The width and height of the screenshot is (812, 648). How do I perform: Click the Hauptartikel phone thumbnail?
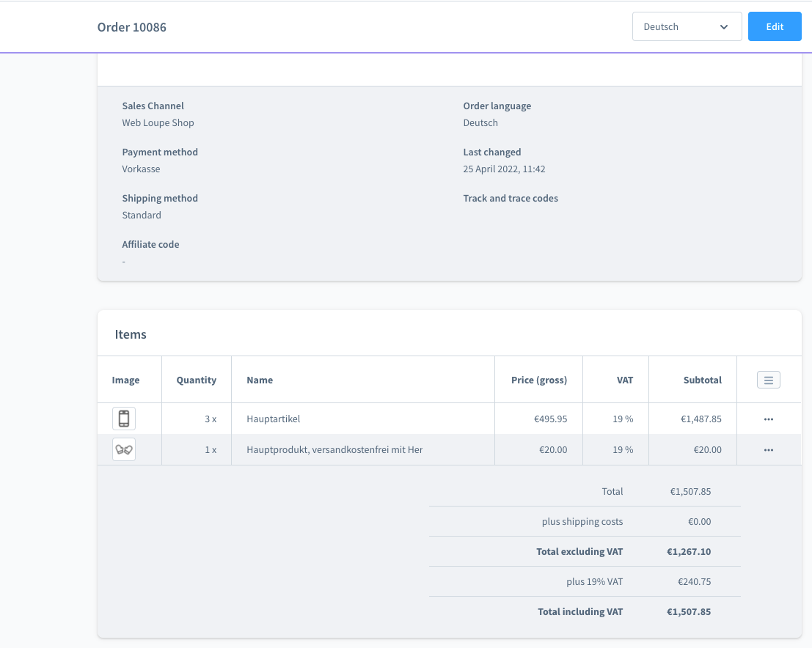click(x=124, y=419)
